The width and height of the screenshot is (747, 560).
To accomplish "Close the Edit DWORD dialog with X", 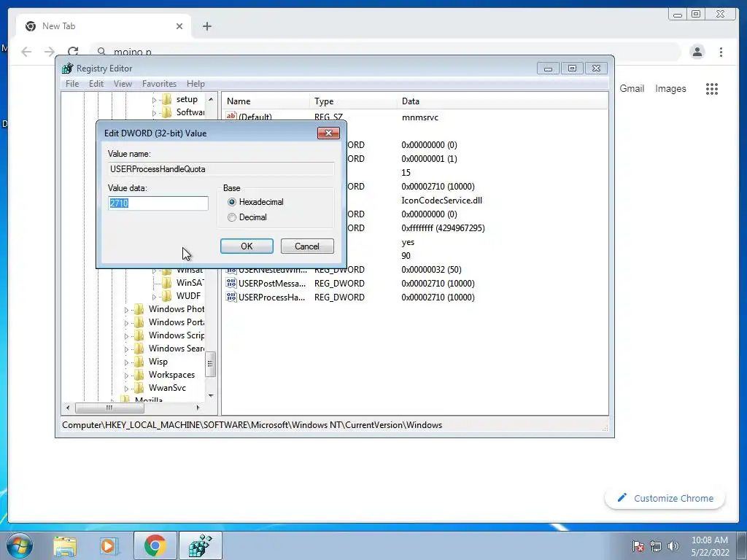I will tap(328, 133).
